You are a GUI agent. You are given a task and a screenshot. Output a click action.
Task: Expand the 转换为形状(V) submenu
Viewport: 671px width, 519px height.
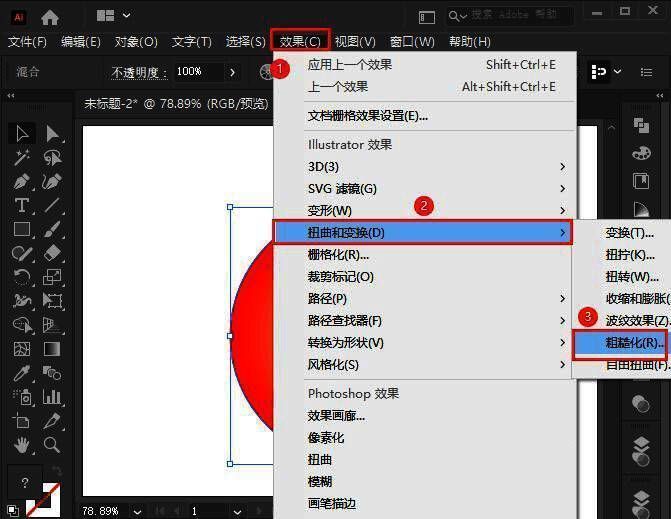[x=436, y=342]
